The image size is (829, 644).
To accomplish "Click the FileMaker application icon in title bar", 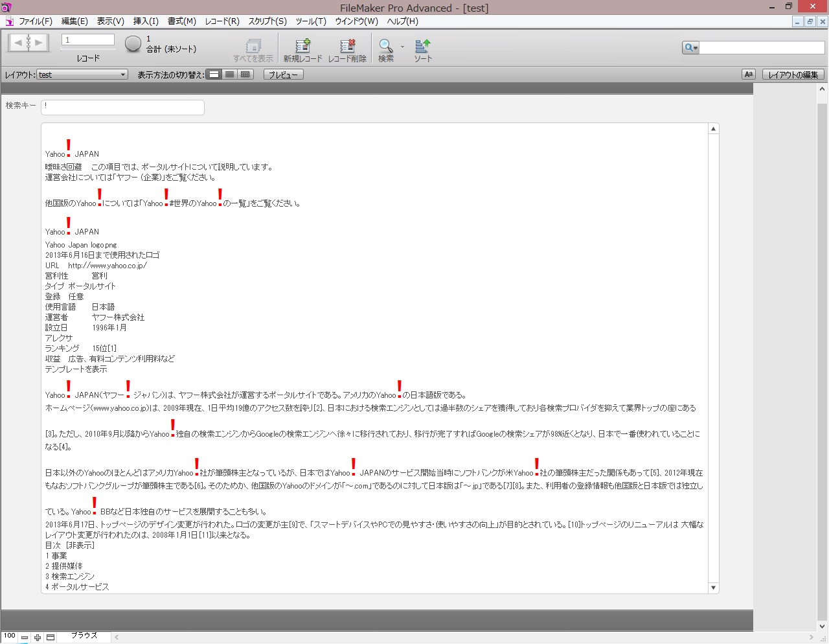I will pyautogui.click(x=6, y=7).
